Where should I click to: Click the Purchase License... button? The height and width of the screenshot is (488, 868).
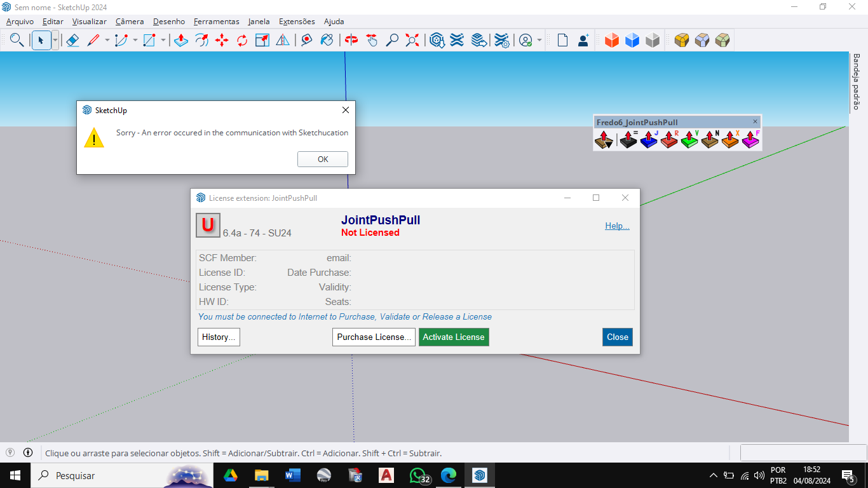click(374, 337)
